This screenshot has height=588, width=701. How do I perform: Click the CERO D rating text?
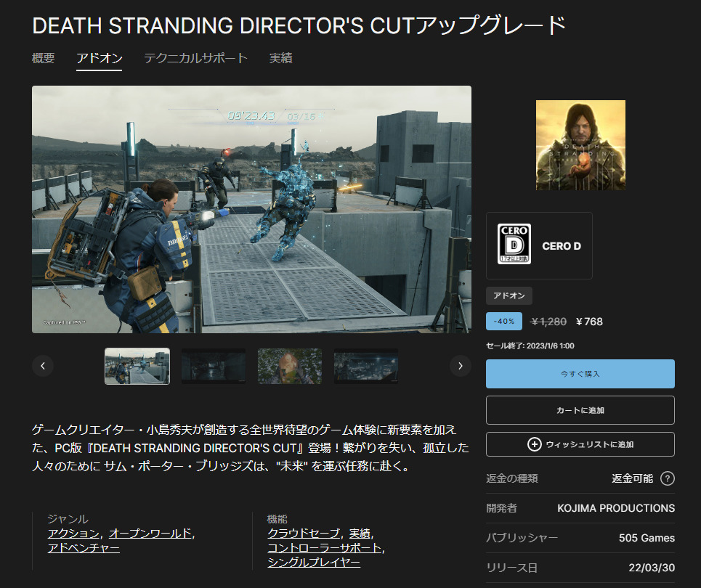(562, 246)
